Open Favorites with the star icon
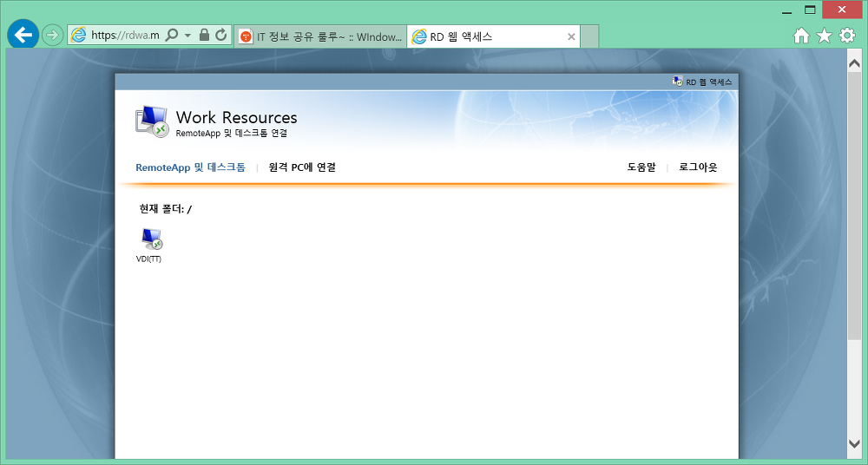This screenshot has width=868, height=465. point(824,36)
